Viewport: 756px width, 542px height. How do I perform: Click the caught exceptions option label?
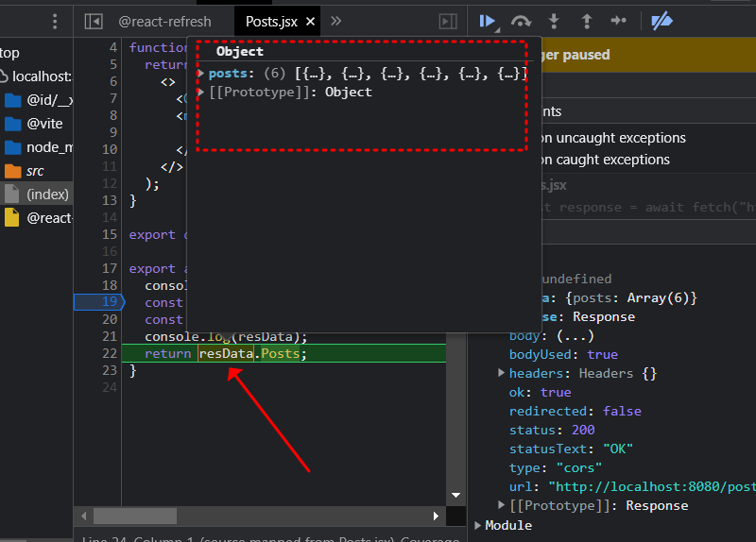(x=606, y=160)
